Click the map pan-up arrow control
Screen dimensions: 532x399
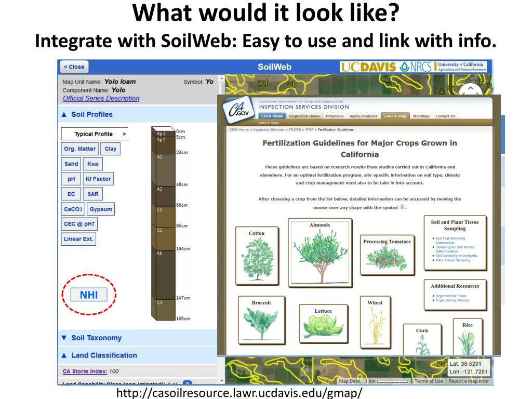[x=470, y=89]
